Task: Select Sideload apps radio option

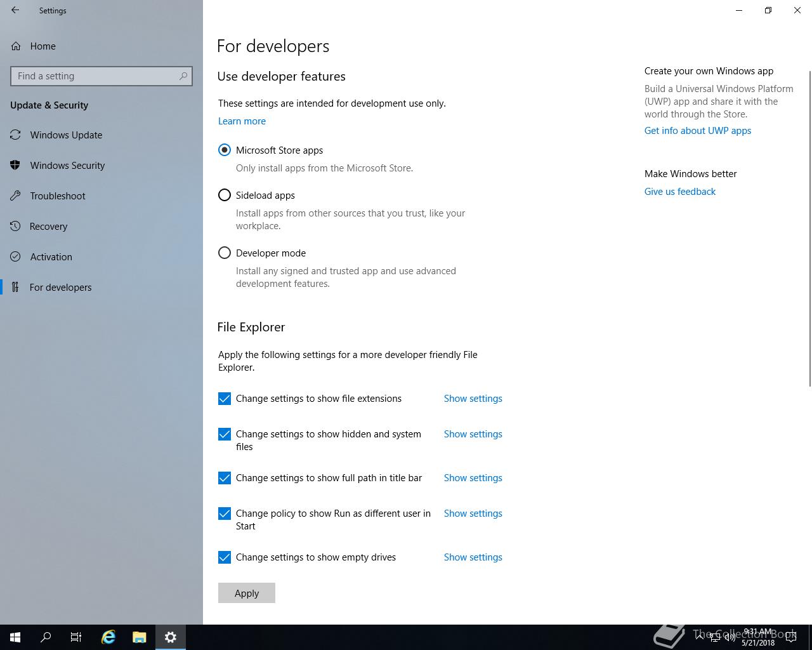Action: tap(225, 196)
